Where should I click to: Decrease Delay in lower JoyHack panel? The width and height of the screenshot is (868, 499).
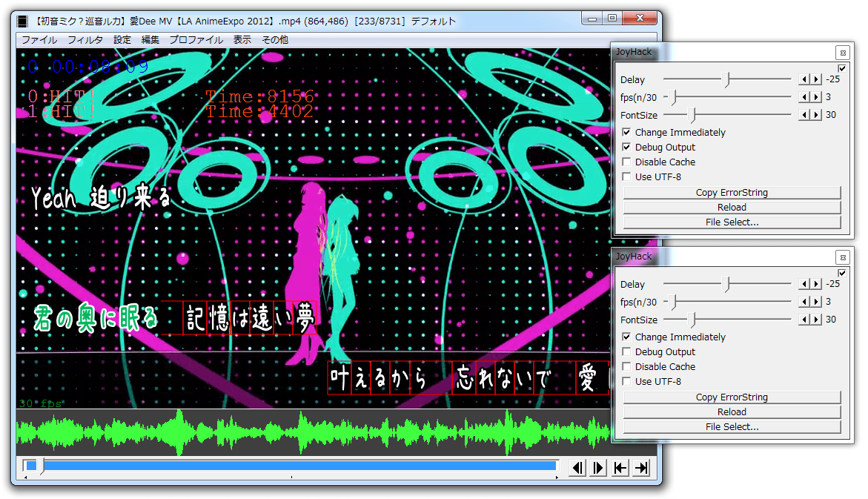pos(804,283)
